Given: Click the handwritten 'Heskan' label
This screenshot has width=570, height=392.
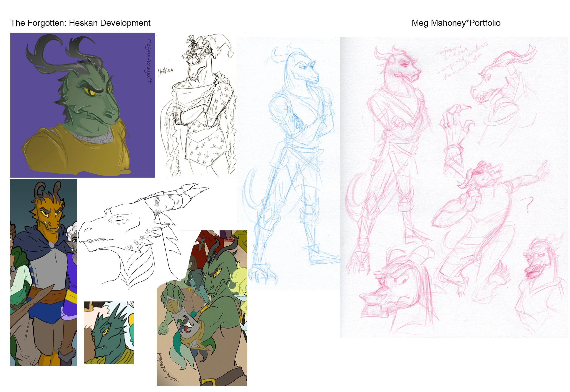Looking at the screenshot, I should tap(165, 71).
